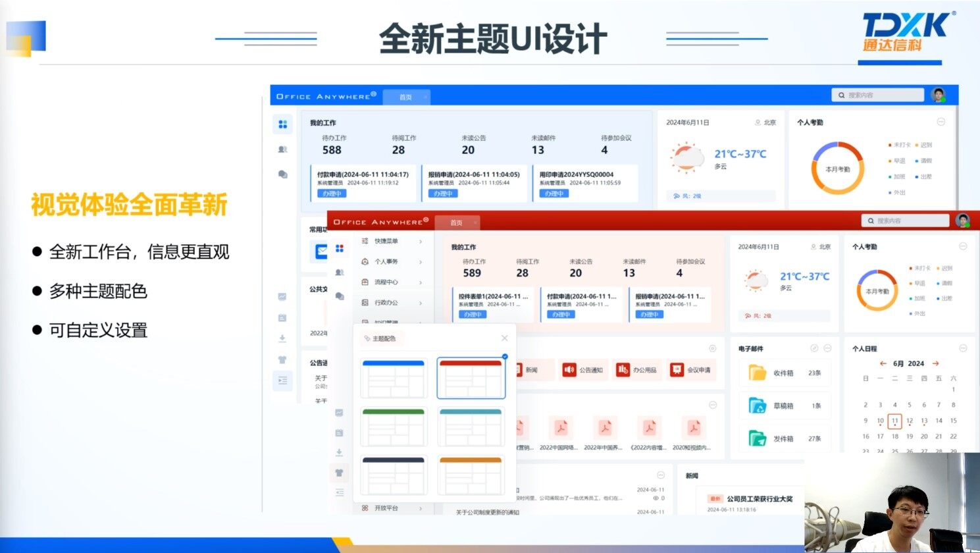The height and width of the screenshot is (553, 980).
Task: Click the 办公用品 shortcut icon
Action: [x=623, y=370]
